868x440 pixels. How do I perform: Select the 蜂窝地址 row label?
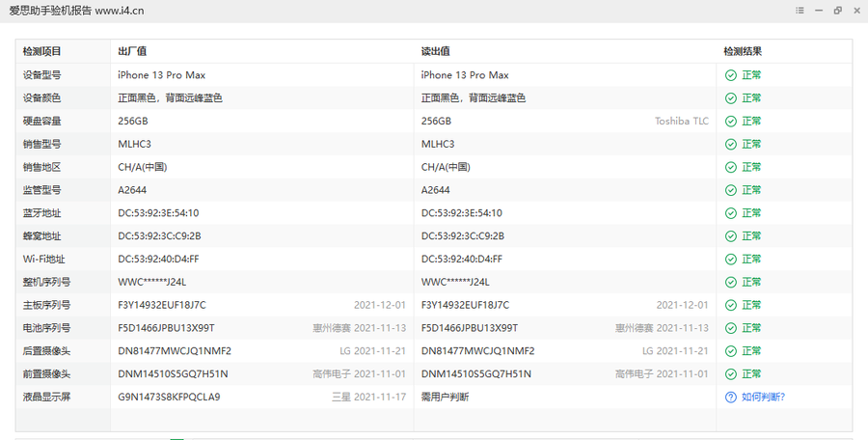(42, 236)
